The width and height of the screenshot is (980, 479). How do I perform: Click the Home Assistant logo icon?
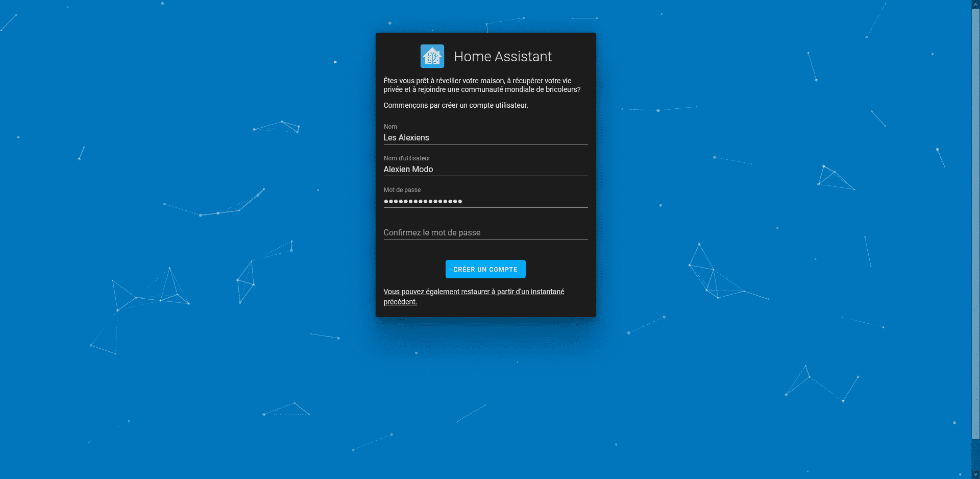click(432, 56)
